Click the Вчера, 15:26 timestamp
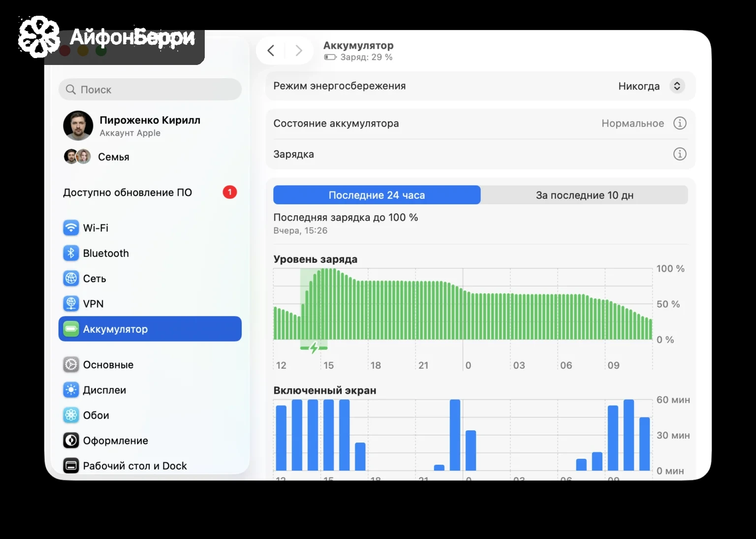This screenshot has width=756, height=539. click(300, 230)
